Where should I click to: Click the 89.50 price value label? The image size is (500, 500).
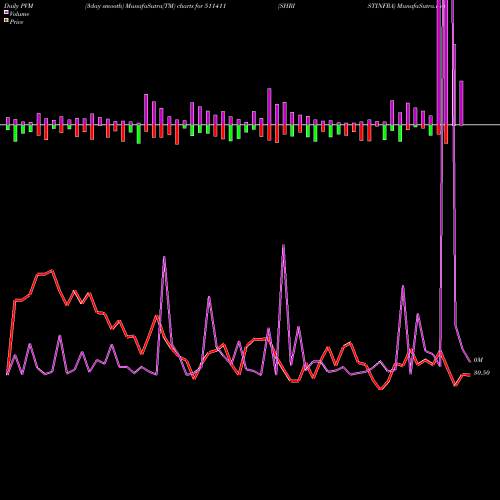[482, 373]
